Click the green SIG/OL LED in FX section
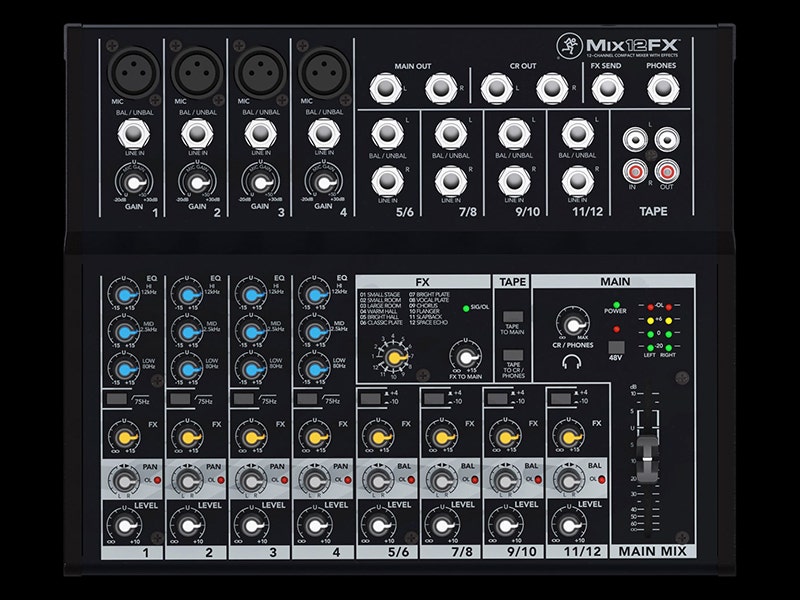This screenshot has height=600, width=800. [x=466, y=308]
